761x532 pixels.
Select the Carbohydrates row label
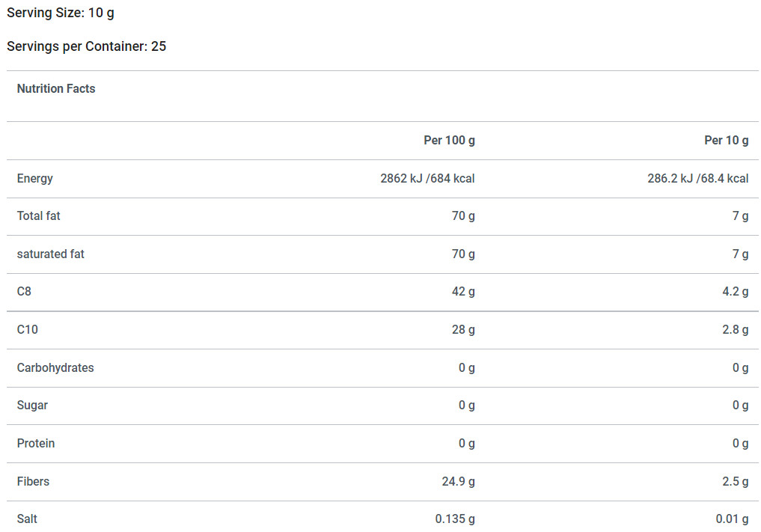55,367
